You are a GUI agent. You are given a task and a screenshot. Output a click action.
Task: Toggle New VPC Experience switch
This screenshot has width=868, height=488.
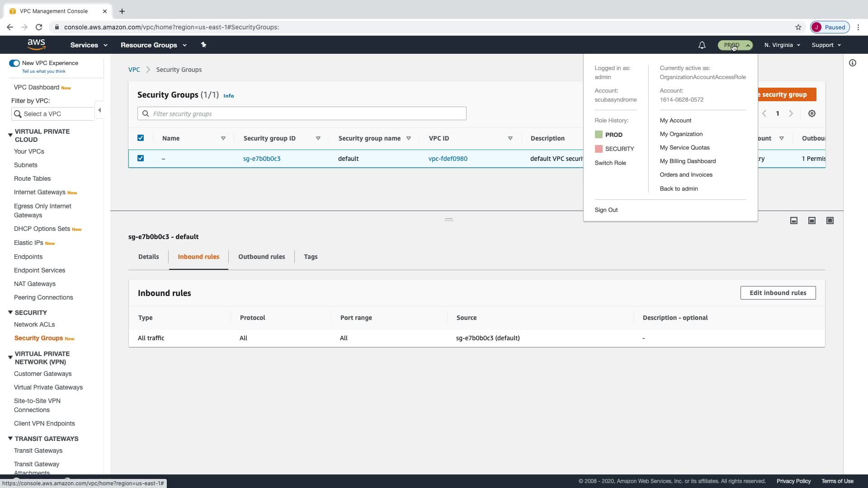click(x=14, y=63)
